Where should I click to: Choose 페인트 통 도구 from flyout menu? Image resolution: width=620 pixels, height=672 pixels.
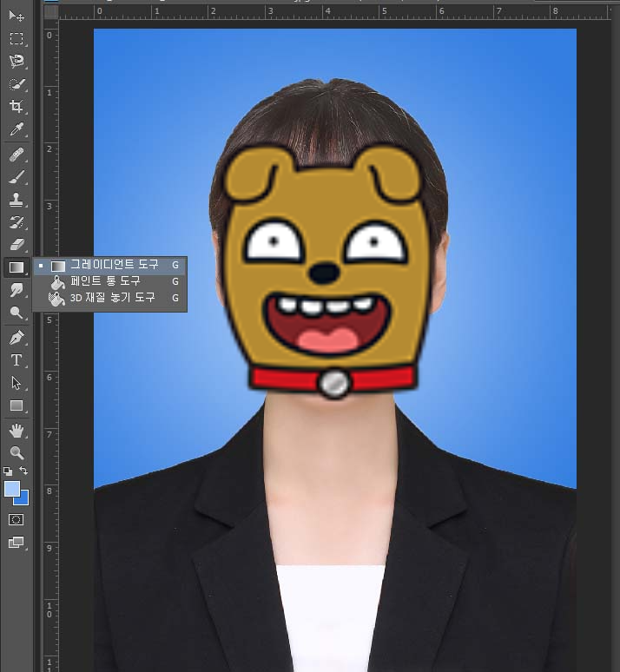[109, 281]
